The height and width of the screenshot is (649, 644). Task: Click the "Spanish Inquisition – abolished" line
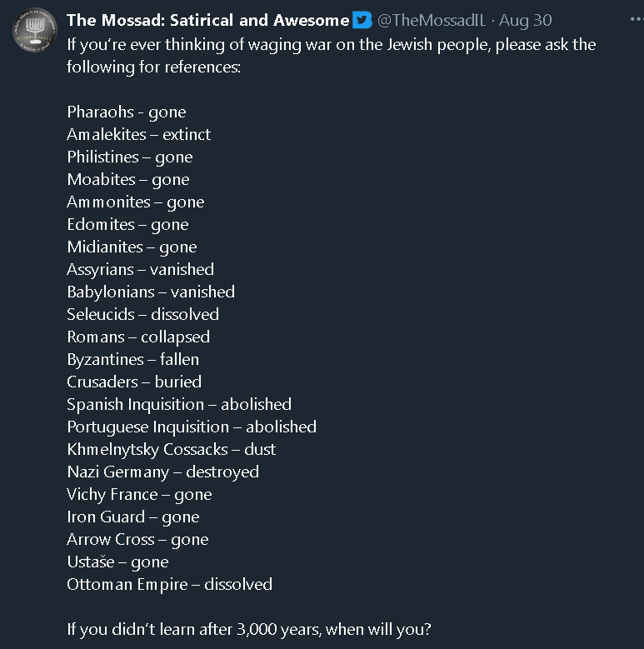[x=179, y=404]
